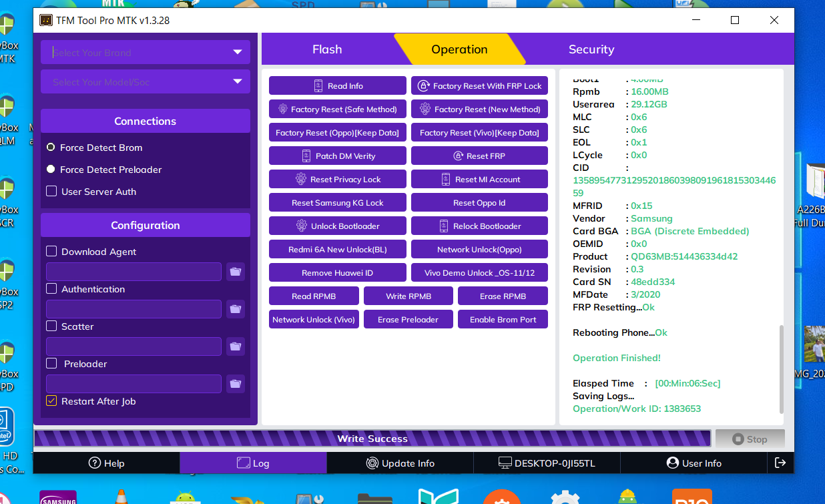Browse folder for Download Agent file
The image size is (825, 504).
click(235, 272)
